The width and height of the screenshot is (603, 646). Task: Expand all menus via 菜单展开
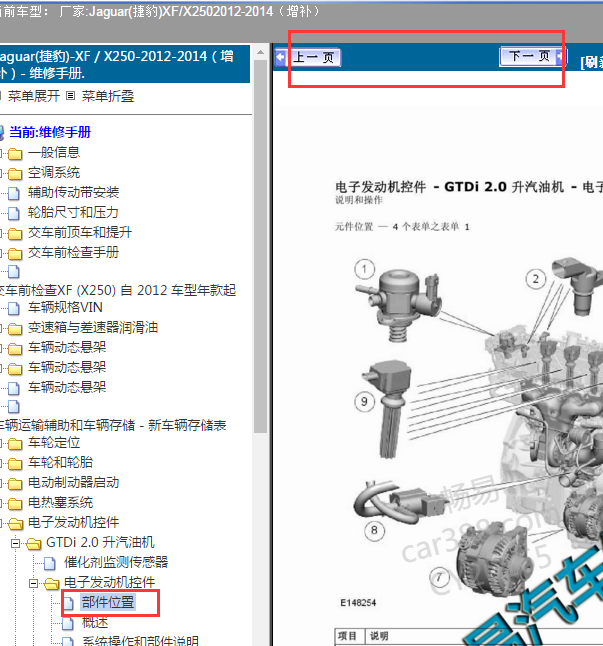coord(33,96)
